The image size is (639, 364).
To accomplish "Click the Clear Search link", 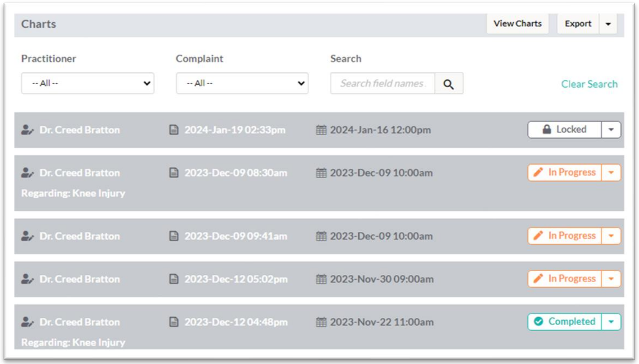I will coord(589,84).
